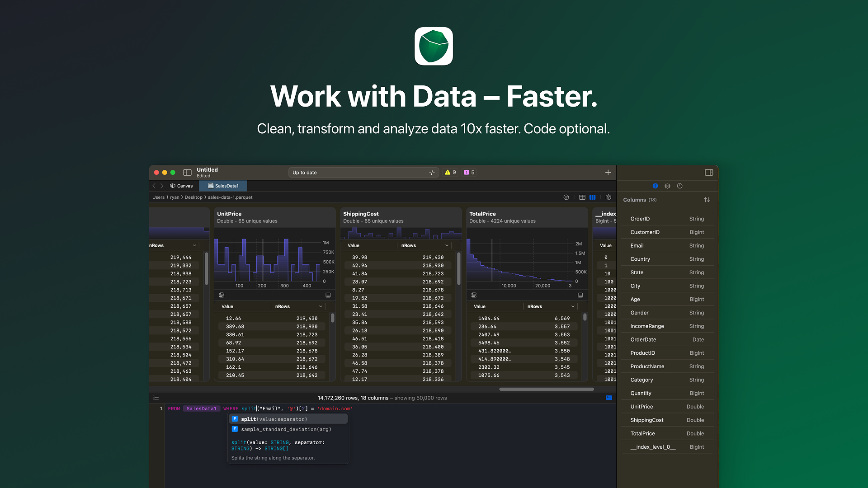Click the SalesData1 token in the query

[x=202, y=408]
